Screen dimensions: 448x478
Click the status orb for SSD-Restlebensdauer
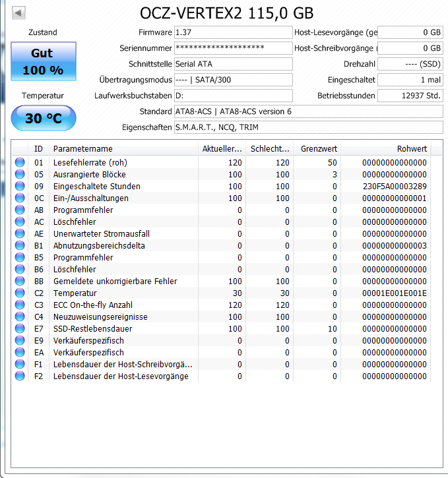[x=20, y=328]
